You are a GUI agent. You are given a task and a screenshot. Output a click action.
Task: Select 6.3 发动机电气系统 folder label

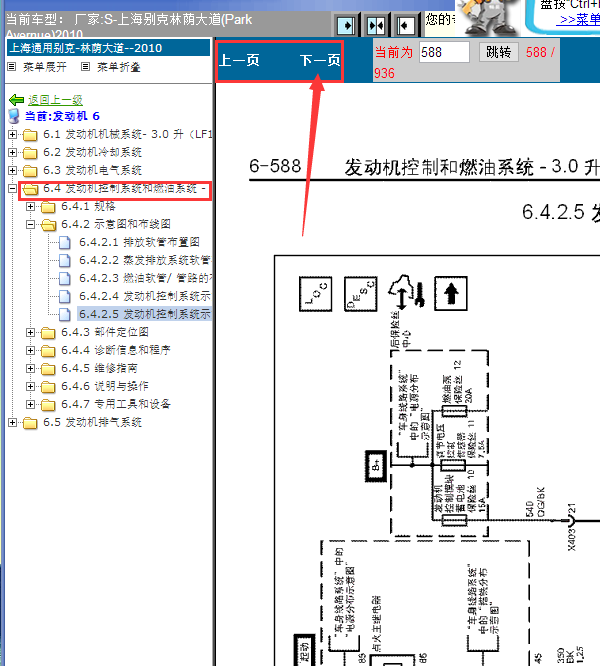tap(93, 170)
